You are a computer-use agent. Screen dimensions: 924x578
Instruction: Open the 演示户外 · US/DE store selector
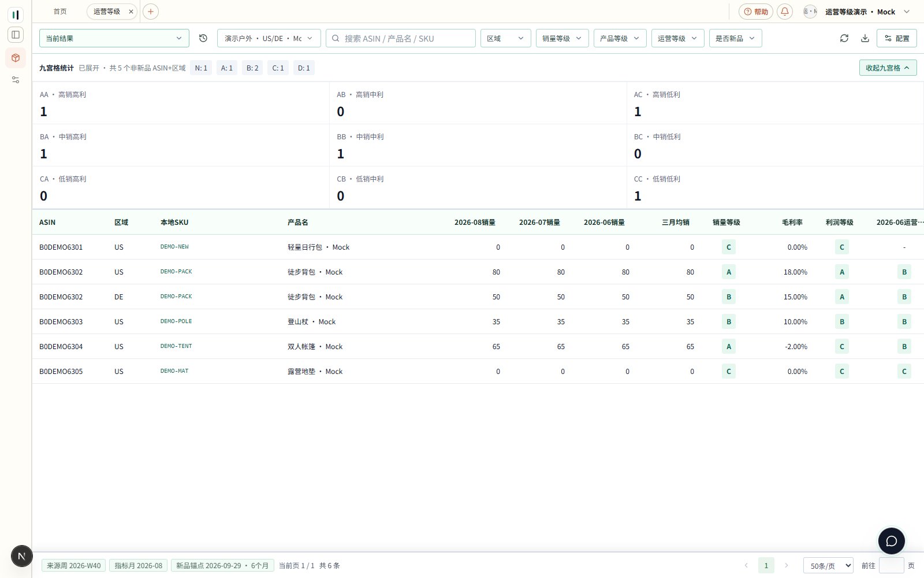point(269,38)
